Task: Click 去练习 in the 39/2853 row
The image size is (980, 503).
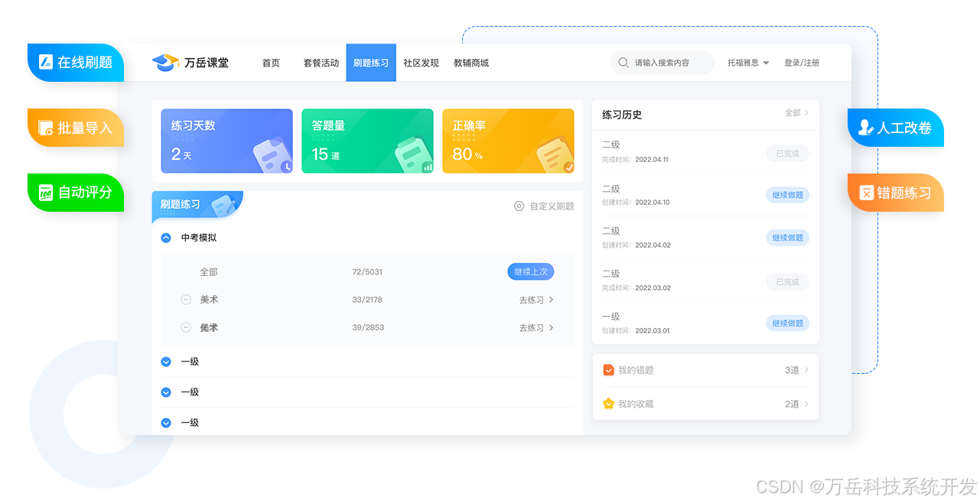Action: [531, 327]
